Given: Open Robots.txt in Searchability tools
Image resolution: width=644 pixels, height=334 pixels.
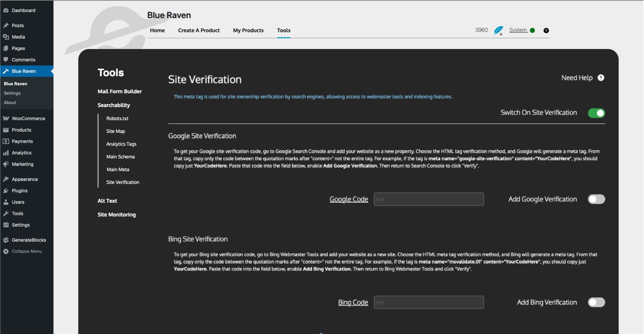Looking at the screenshot, I should point(117,118).
